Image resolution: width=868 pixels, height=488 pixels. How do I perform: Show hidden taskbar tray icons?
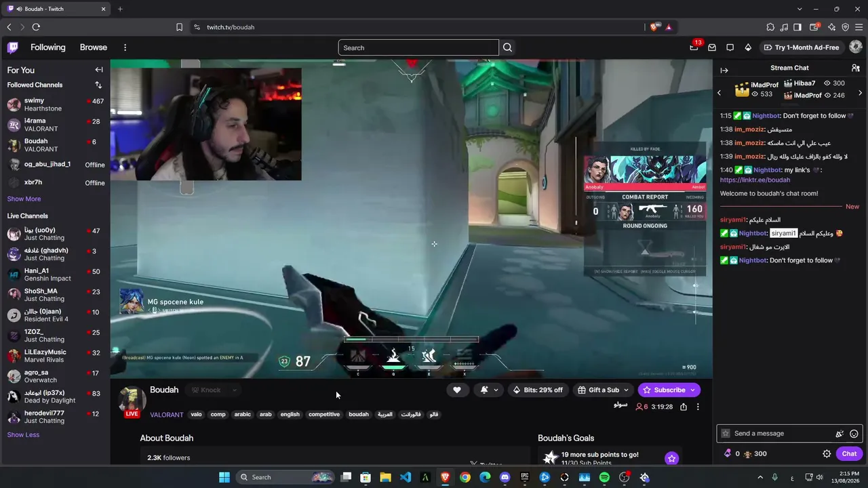click(759, 477)
